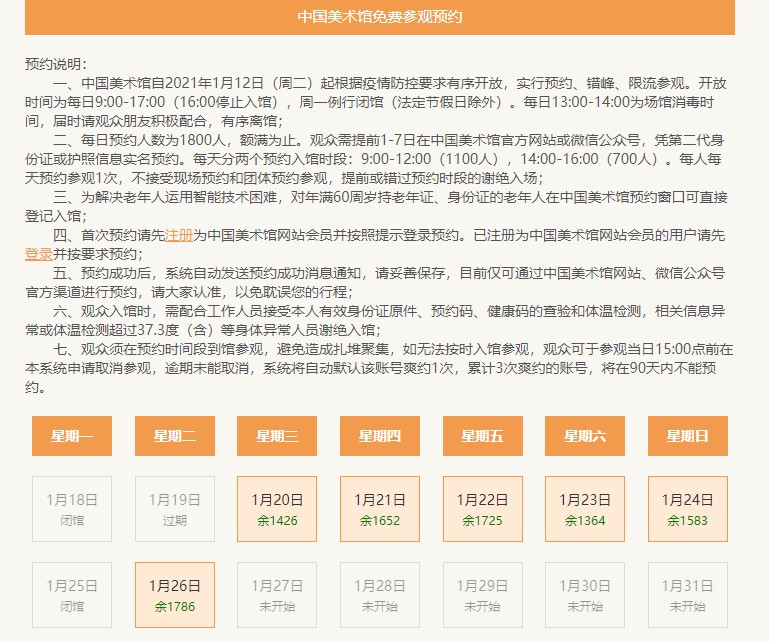Click the 星期一 column header
Screen dimensions: 769x642
[x=72, y=436]
